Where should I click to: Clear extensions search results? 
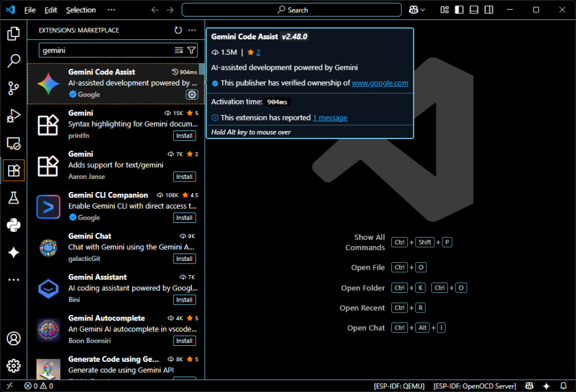(178, 50)
